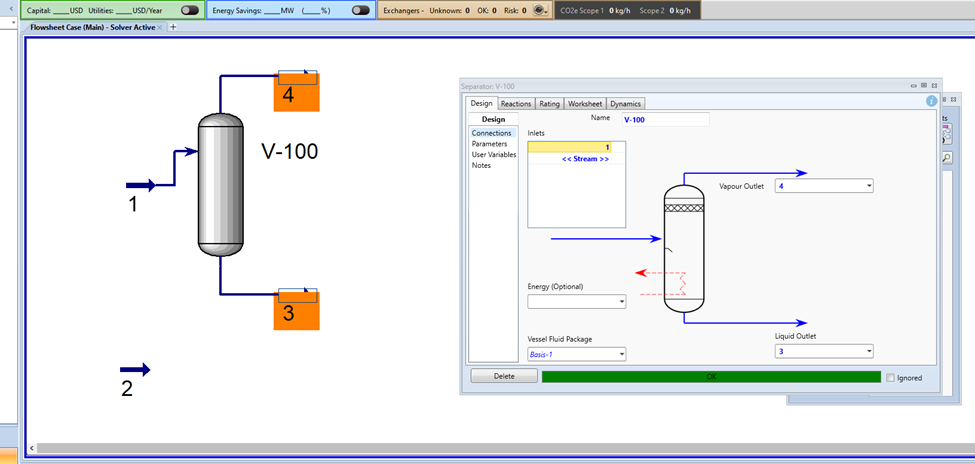
Task: Click the separator diagram vessel graphic
Action: pyautogui.click(x=684, y=249)
